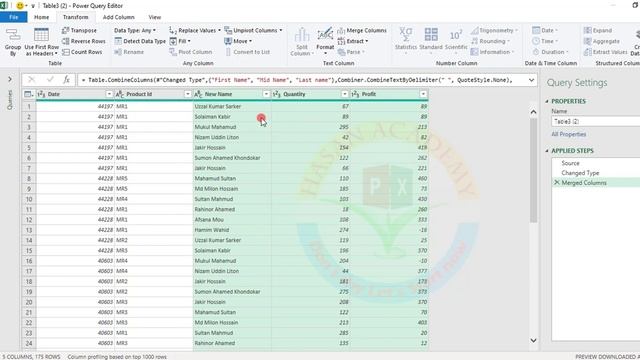Open the Extract dropdown
Viewport: 640px width, 360px height.
[x=353, y=41]
